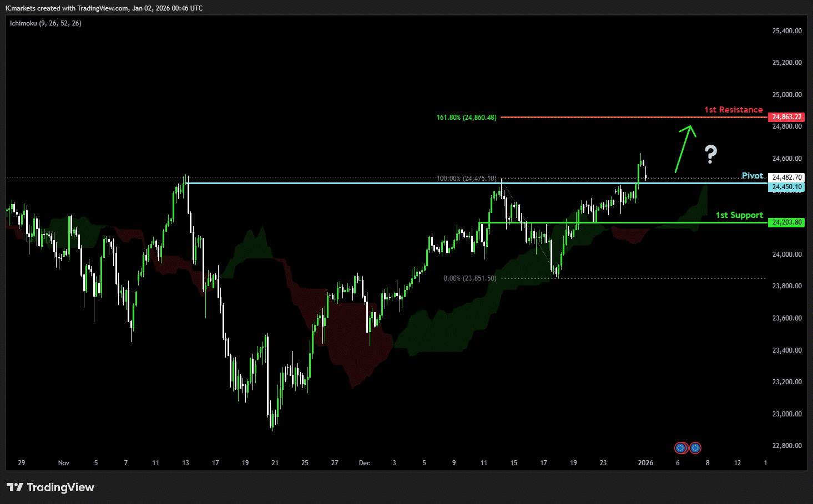Open the Ichimoku (9, 26, 52, 26) indicator legend
The height and width of the screenshot is (504, 813).
click(46, 23)
